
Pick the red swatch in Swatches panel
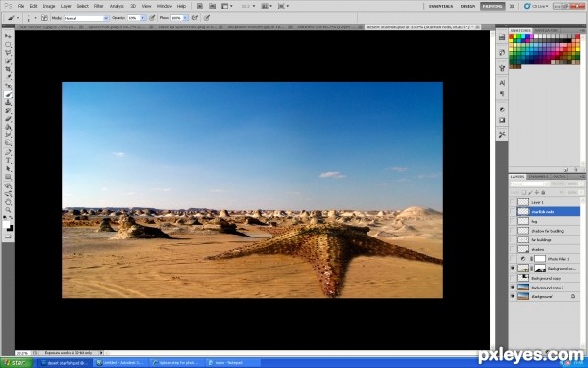tap(512, 37)
